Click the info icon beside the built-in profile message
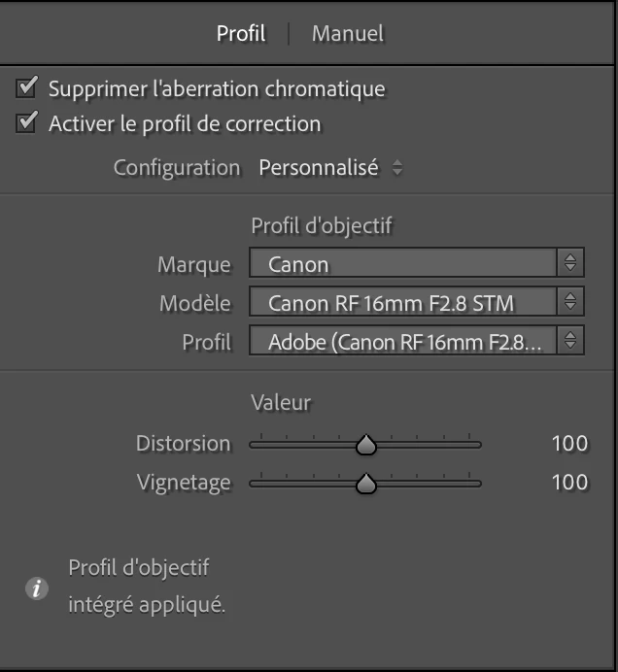This screenshot has width=618, height=672. point(37,588)
